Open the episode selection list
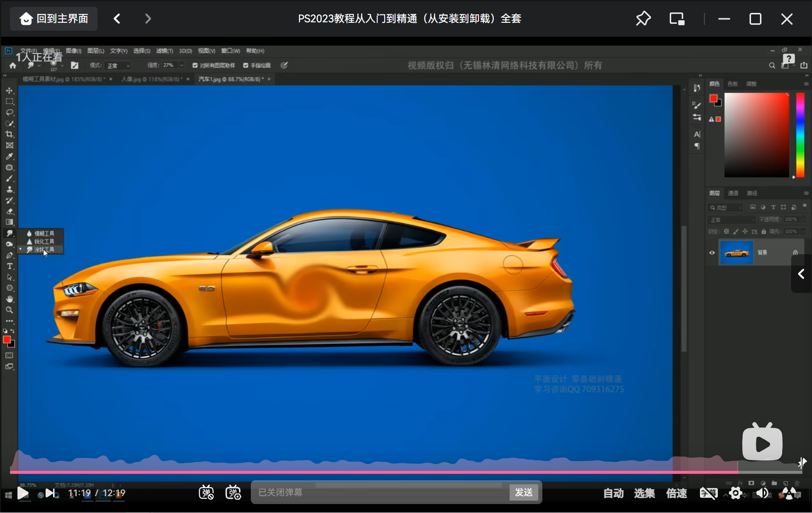The height and width of the screenshot is (513, 812). point(644,493)
